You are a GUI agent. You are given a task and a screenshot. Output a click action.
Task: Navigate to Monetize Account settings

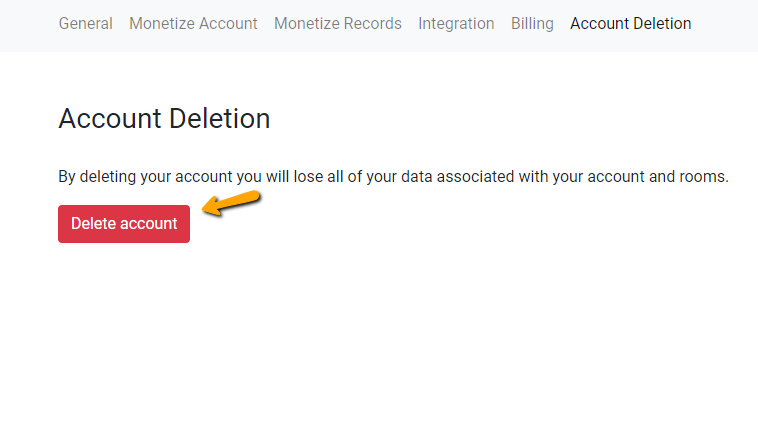click(193, 24)
